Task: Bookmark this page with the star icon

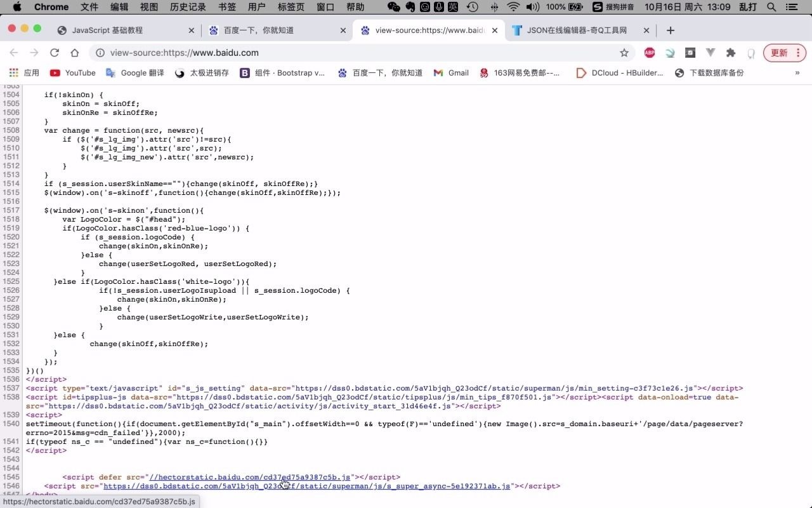Action: (624, 53)
